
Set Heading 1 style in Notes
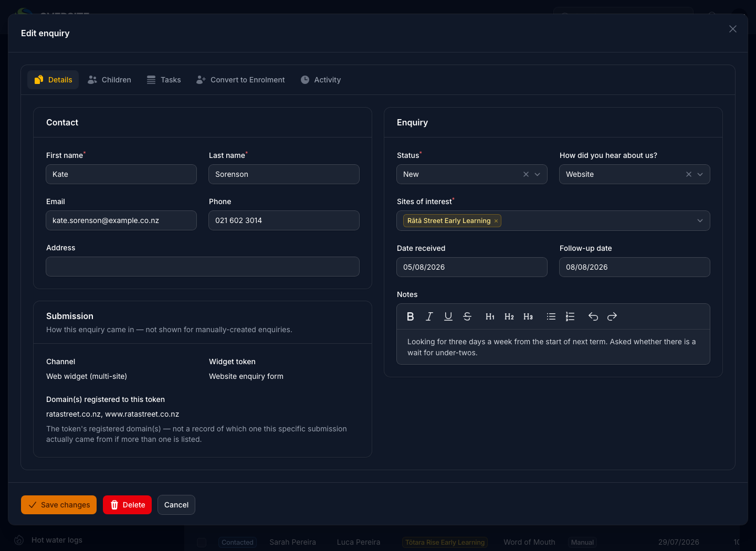[490, 316]
